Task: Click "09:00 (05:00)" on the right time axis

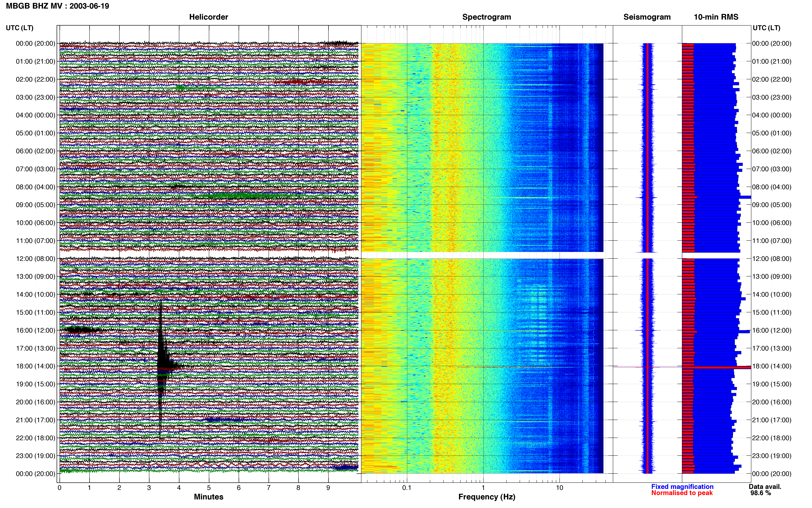Action: (x=772, y=205)
